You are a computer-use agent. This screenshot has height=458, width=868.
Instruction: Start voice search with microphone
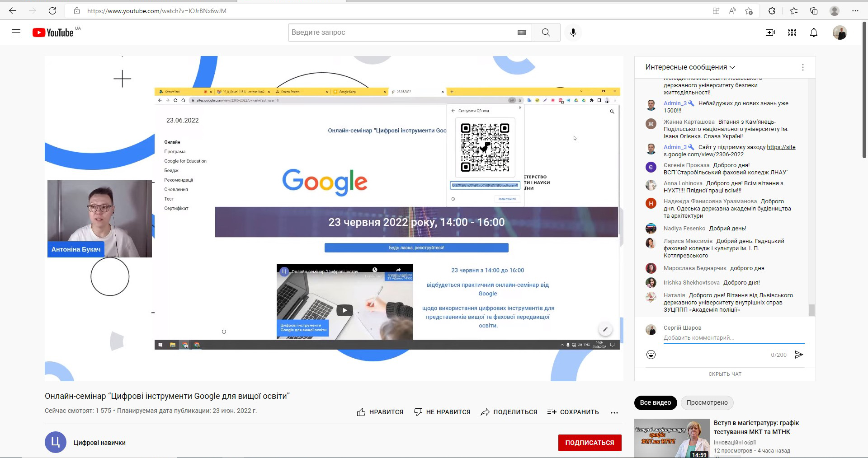[x=573, y=33]
